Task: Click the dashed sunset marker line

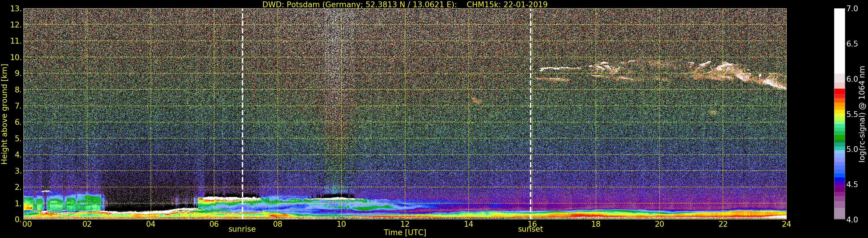Action: pyautogui.click(x=531, y=114)
